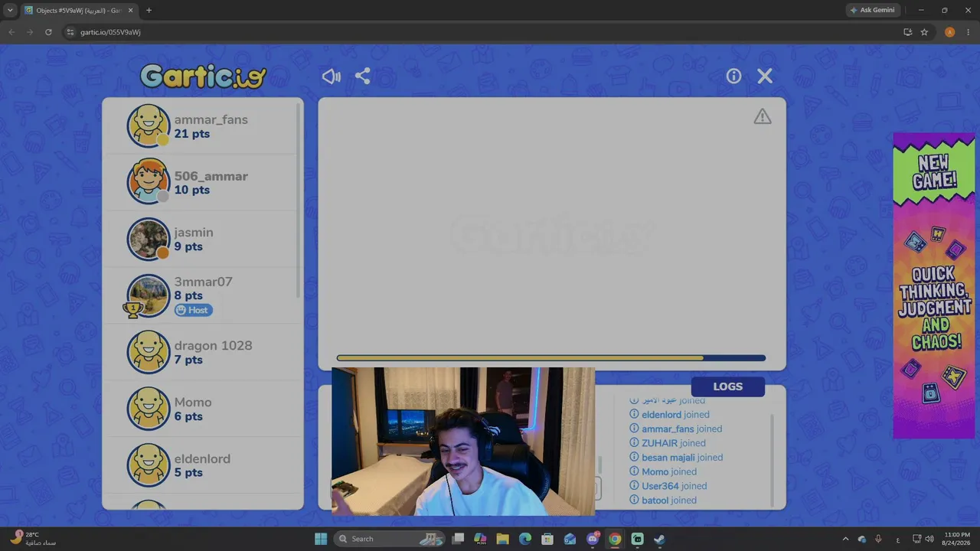This screenshot has width=980, height=551.
Task: Click ZUHAIR name in logs
Action: pos(659,443)
